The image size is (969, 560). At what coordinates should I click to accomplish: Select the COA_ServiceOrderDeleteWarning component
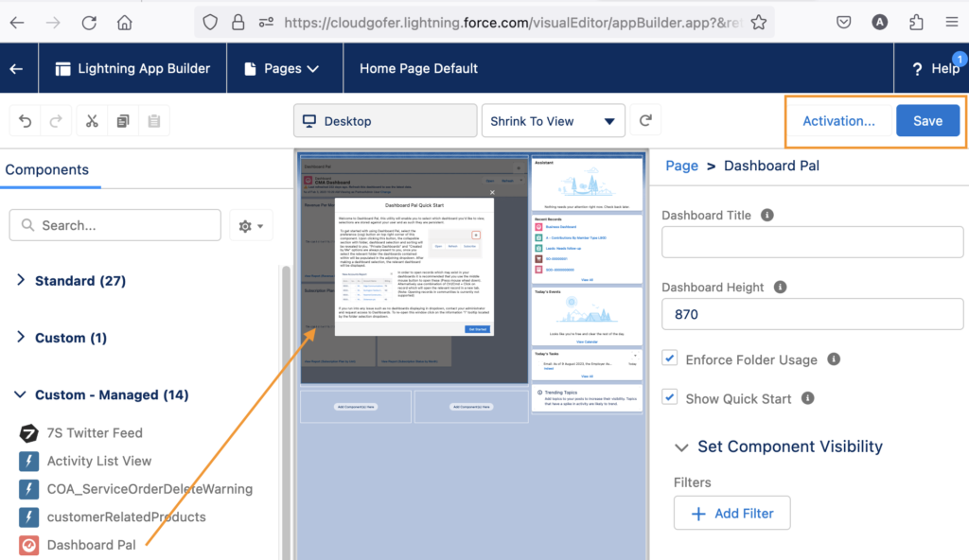click(150, 489)
